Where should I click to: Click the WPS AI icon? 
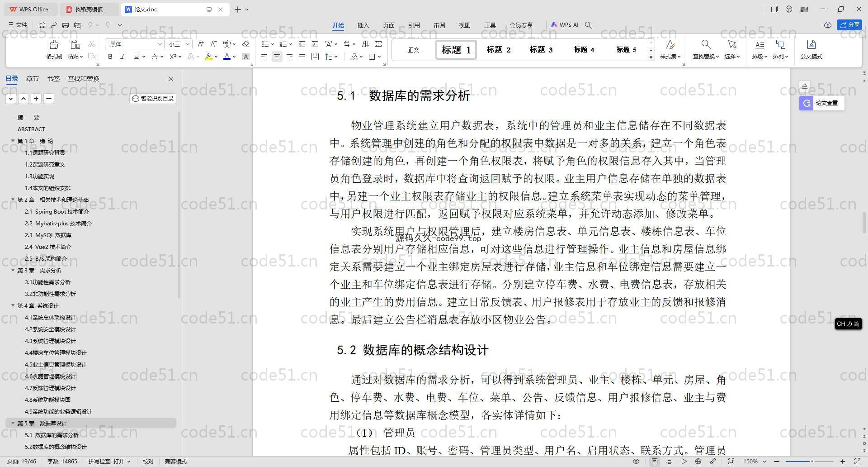coord(565,25)
